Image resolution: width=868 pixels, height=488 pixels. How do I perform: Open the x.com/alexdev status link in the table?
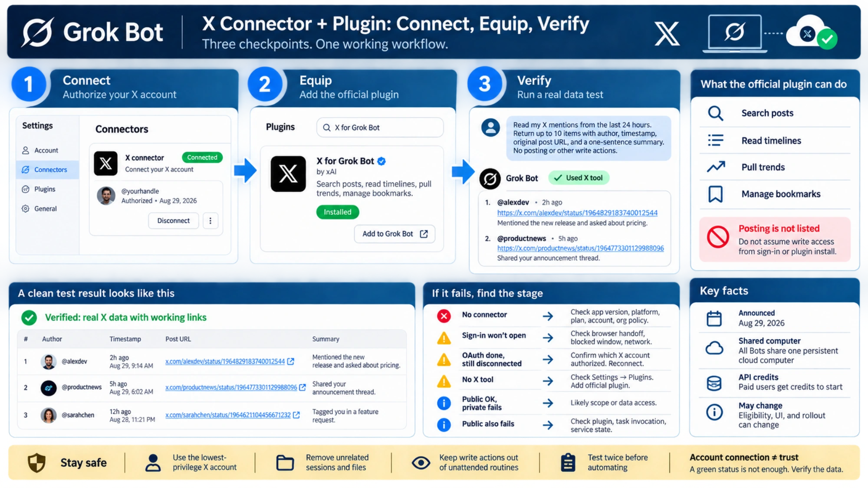point(225,361)
